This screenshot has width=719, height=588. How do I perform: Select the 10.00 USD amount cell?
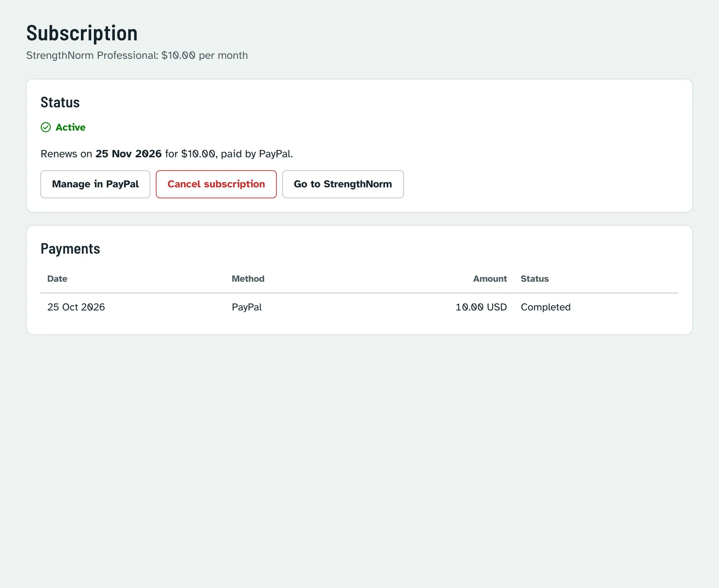tap(481, 307)
